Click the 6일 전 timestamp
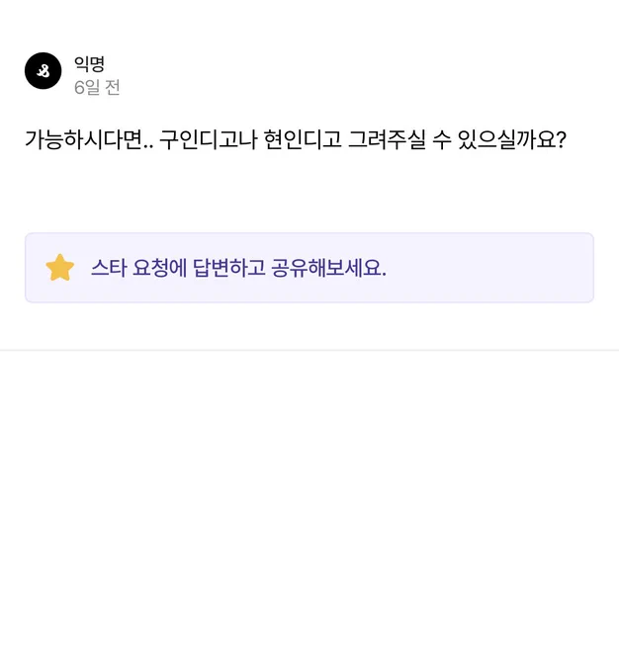 97,87
